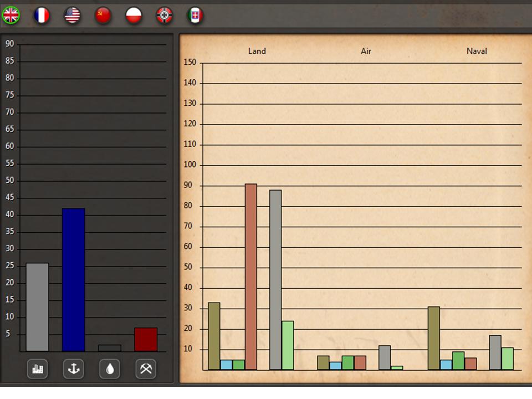Select the Poland flag icon

click(134, 16)
